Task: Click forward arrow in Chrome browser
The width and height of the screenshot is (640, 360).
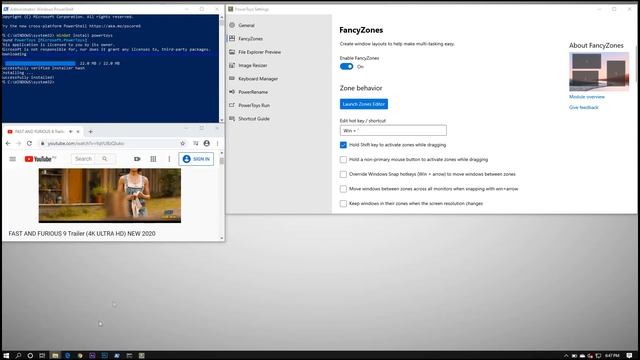Action: pos(18,143)
